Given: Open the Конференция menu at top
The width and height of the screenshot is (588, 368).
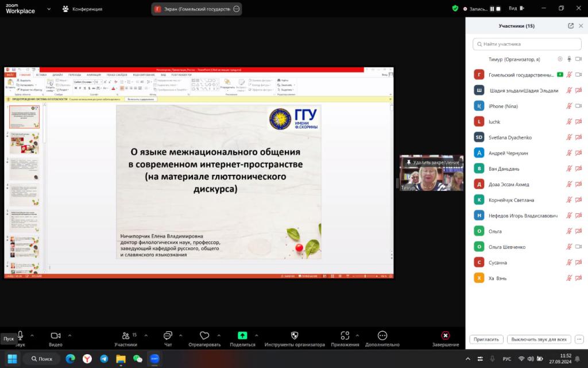Looking at the screenshot, I should (83, 9).
